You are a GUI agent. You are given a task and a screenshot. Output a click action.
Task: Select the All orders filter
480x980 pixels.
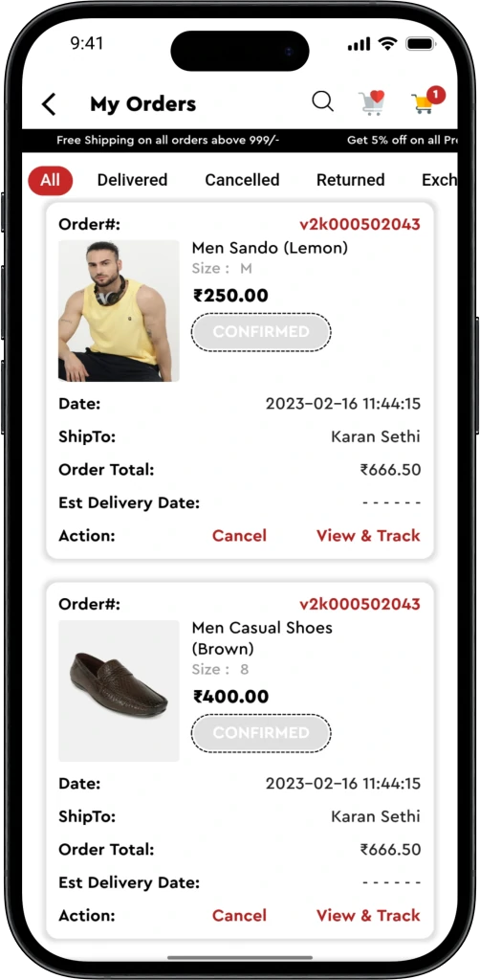click(50, 181)
